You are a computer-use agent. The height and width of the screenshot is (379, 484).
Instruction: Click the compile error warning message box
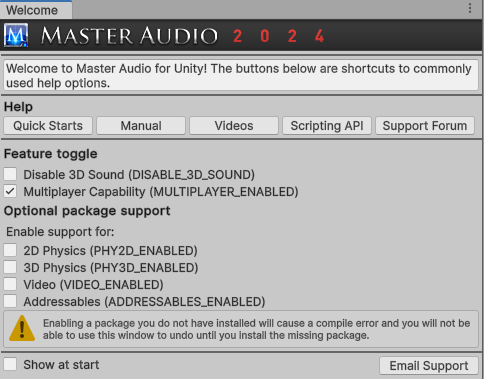click(x=241, y=329)
